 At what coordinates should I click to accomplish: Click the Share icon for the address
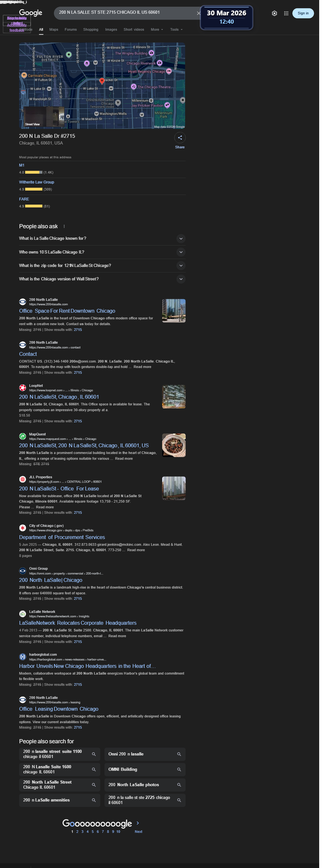pos(180,137)
